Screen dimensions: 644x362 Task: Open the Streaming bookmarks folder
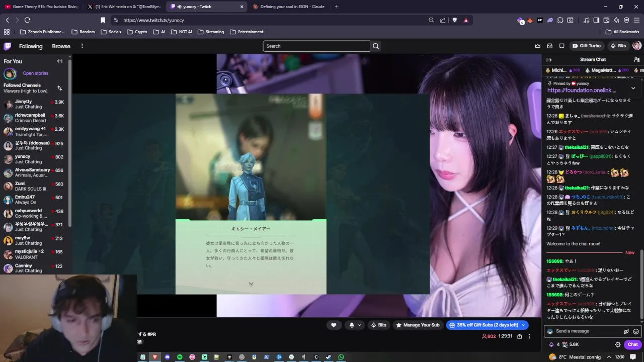(211, 32)
